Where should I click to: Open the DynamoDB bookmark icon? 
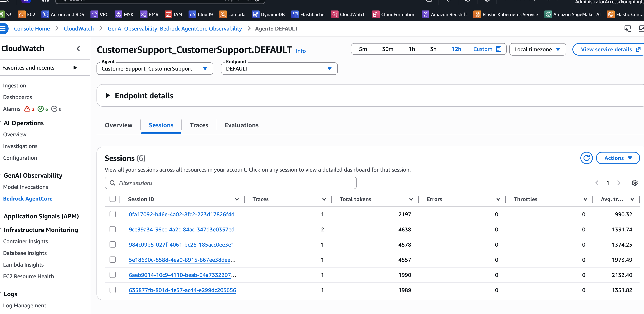click(255, 15)
